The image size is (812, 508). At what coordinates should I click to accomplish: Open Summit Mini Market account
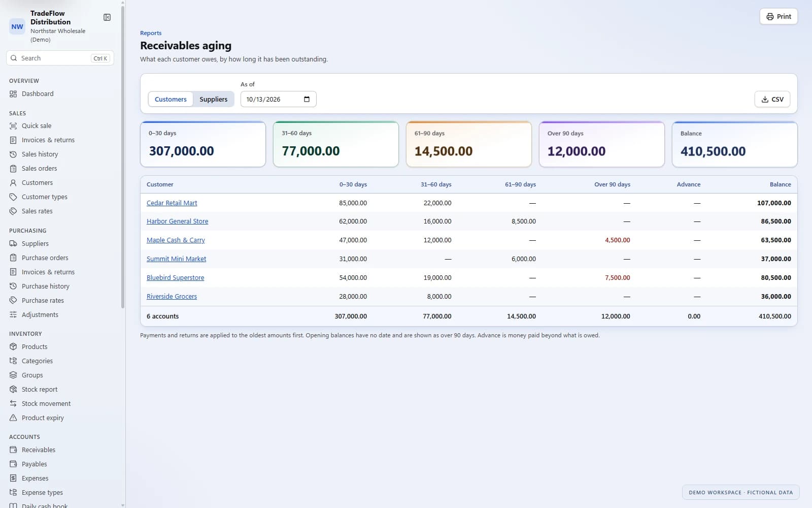pos(176,259)
